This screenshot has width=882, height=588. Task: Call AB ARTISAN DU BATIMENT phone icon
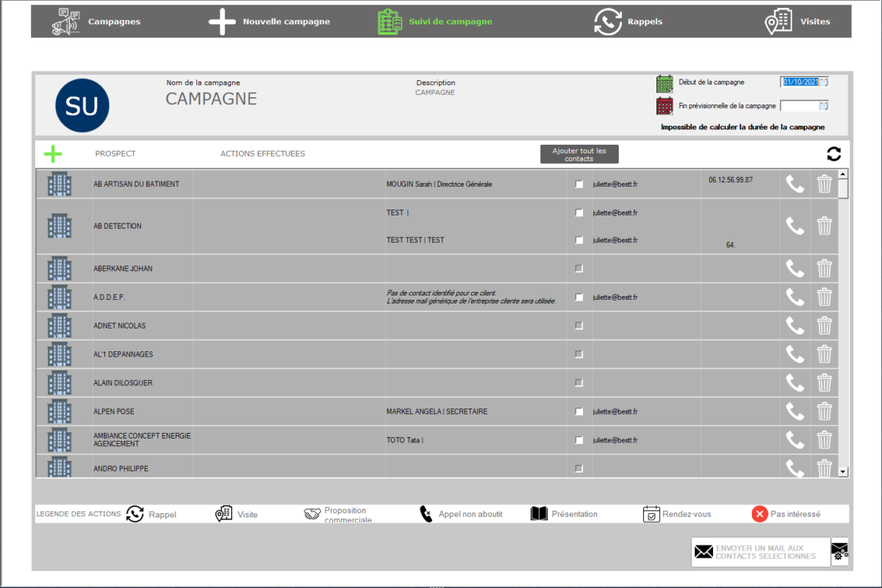(795, 184)
